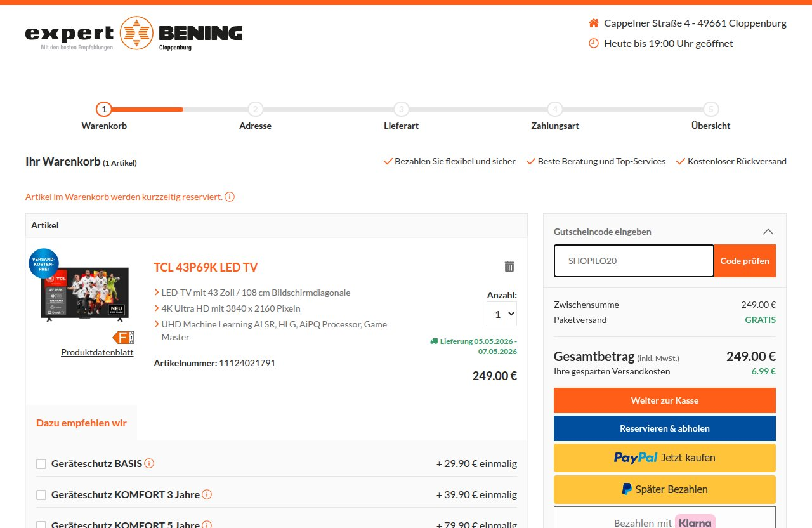Click + 39.90 € einmalig price
Image resolution: width=812 pixels, height=528 pixels.
point(476,494)
